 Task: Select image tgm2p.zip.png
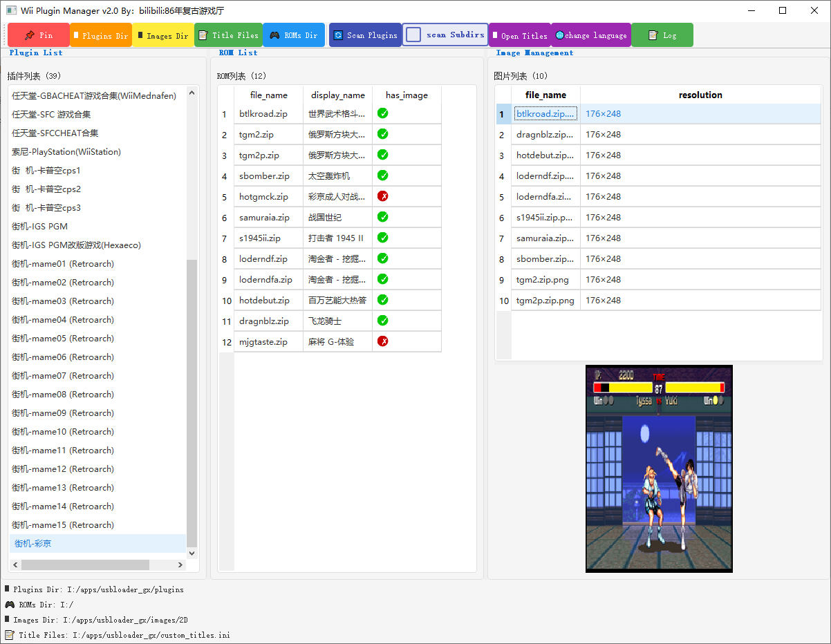pyautogui.click(x=545, y=301)
